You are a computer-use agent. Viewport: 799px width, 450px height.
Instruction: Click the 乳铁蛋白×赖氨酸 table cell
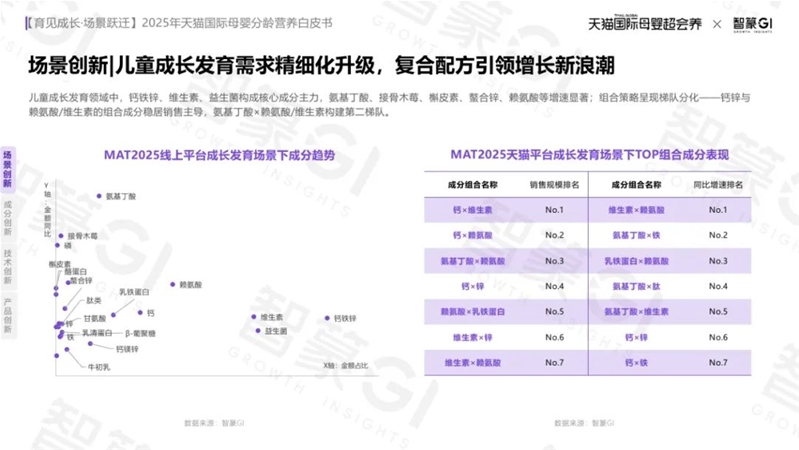[x=636, y=261]
